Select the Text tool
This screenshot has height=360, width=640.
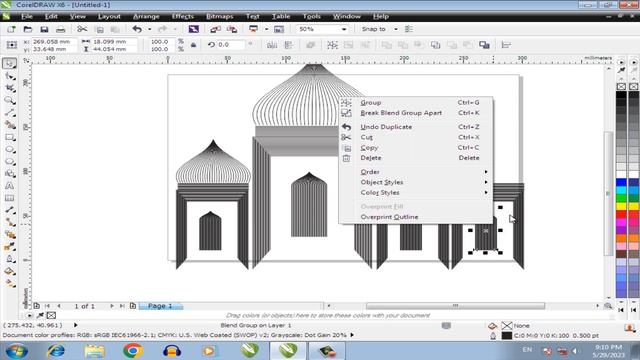point(10,186)
